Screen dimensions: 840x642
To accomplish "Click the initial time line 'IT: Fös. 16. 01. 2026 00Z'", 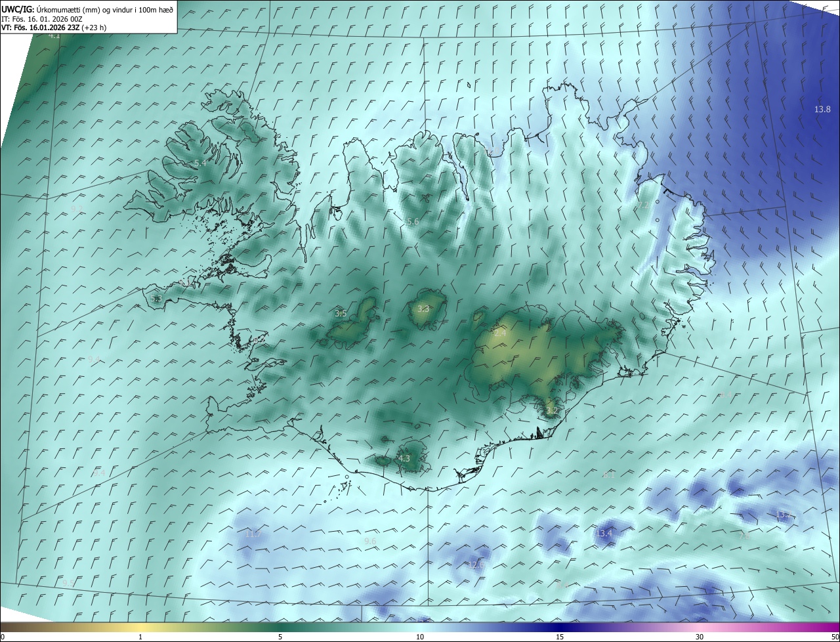I will (x=42, y=19).
